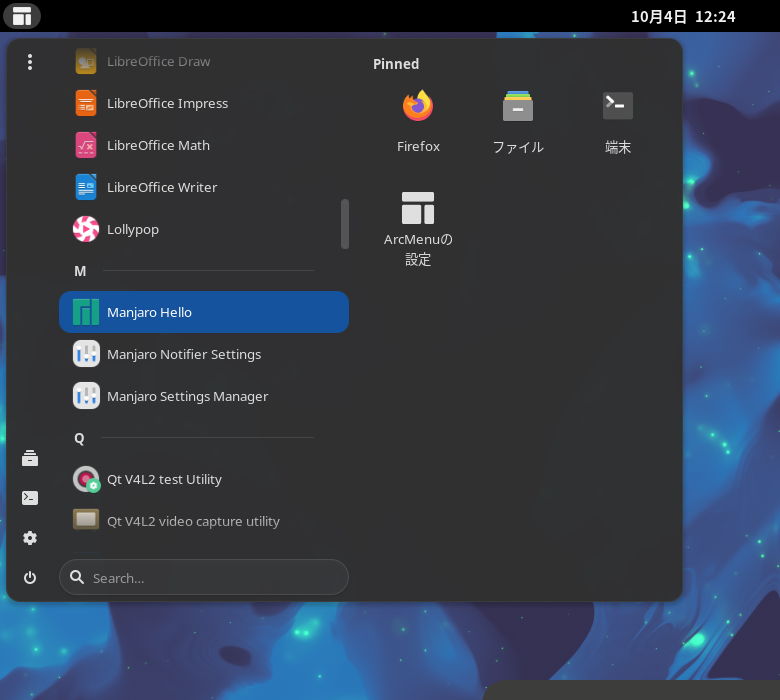The image size is (780, 700).
Task: Select Qt V4L2 test Utility text label
Action: tap(165, 480)
